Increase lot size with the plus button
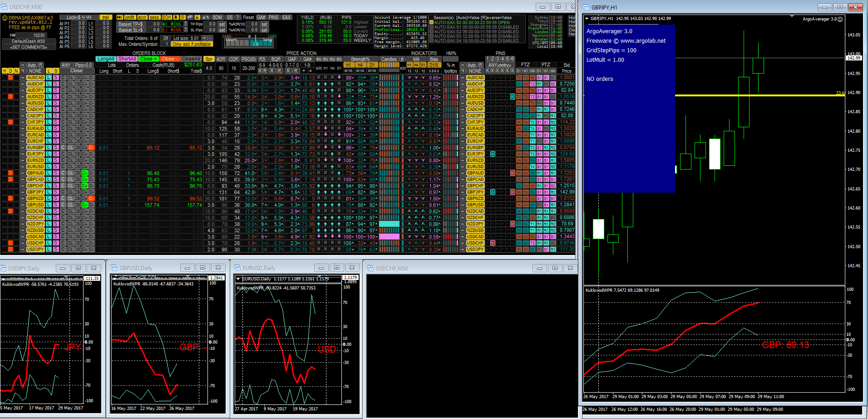 point(204,38)
